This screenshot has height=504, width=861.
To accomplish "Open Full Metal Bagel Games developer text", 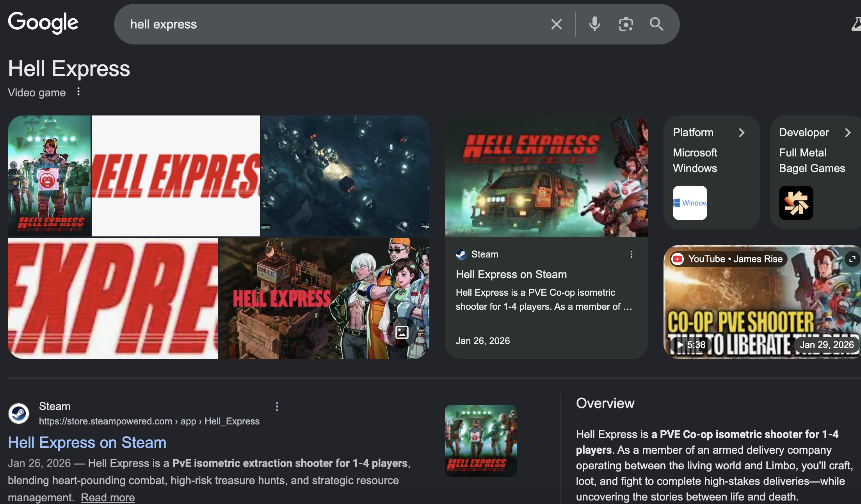I will coord(812,160).
